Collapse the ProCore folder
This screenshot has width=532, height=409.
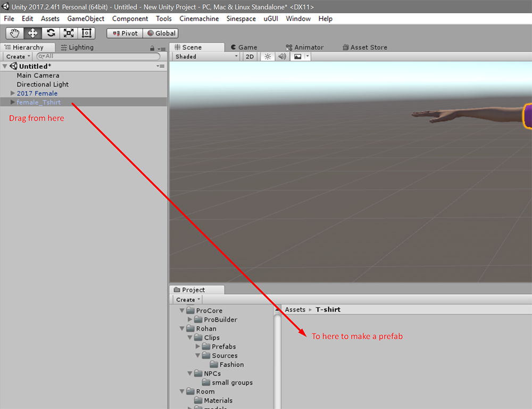pyautogui.click(x=182, y=310)
